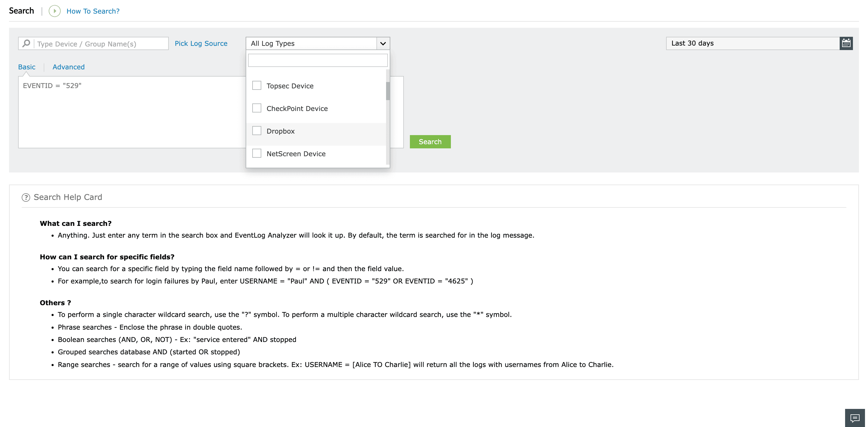
Task: Click the Type Device / Group Name field
Action: (x=100, y=44)
